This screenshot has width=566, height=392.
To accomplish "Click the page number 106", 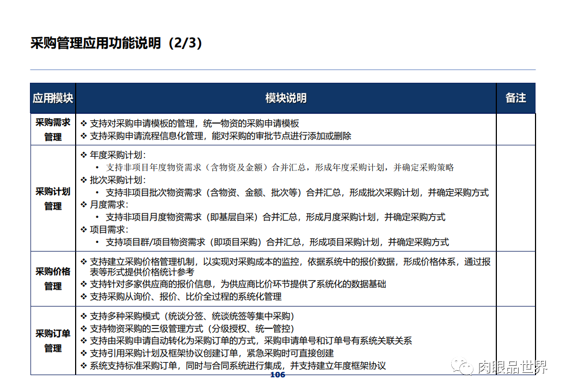I will point(277,375).
